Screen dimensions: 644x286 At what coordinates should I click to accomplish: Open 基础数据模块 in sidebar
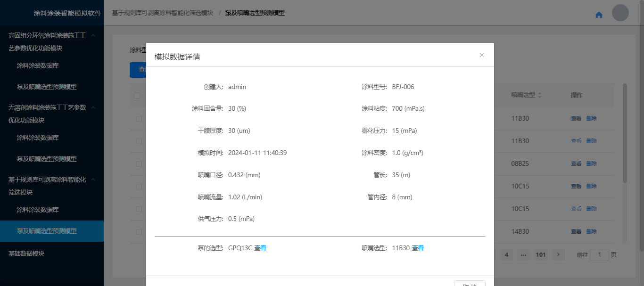click(x=26, y=253)
